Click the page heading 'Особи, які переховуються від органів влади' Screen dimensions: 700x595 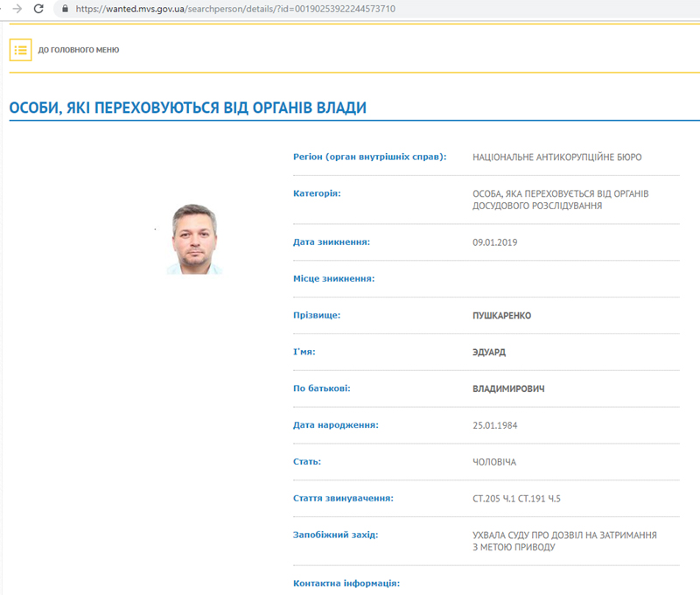(x=187, y=108)
